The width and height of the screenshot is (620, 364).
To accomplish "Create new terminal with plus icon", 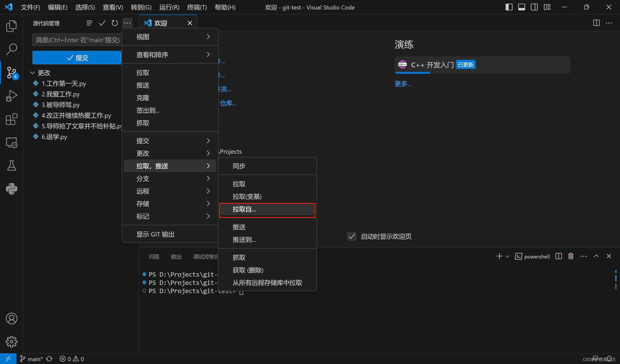I will point(499,256).
